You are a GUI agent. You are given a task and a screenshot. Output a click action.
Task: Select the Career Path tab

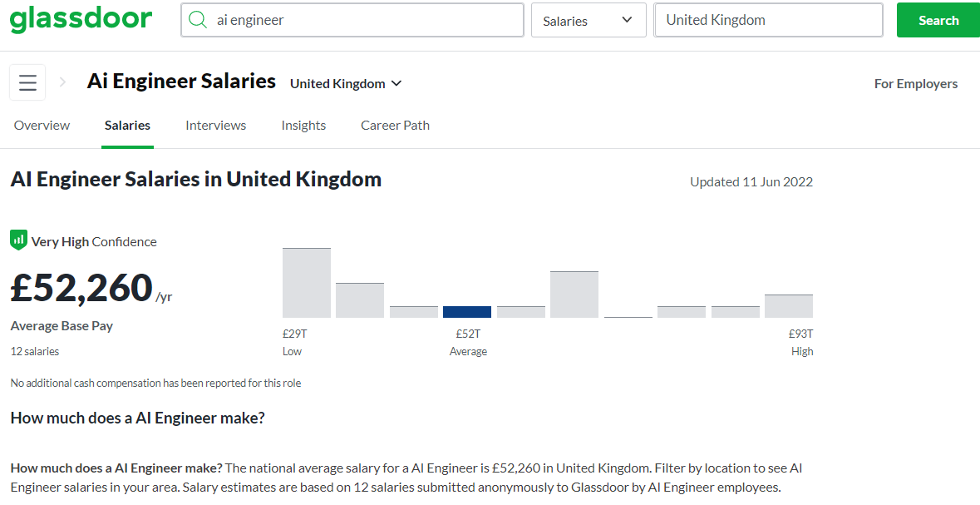click(395, 126)
